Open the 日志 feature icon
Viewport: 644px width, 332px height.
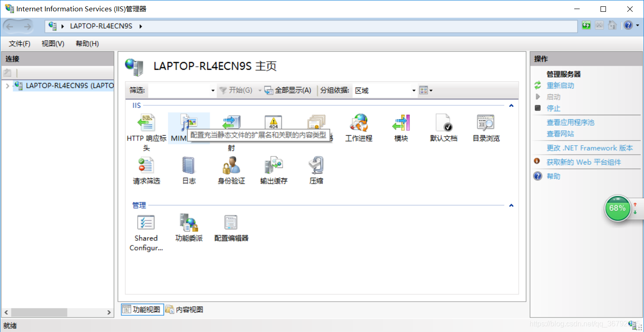[x=188, y=166]
